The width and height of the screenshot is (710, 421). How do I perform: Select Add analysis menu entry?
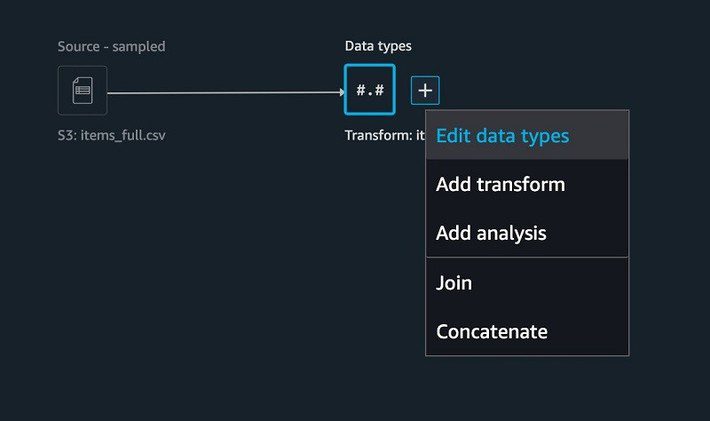pyautogui.click(x=527, y=233)
